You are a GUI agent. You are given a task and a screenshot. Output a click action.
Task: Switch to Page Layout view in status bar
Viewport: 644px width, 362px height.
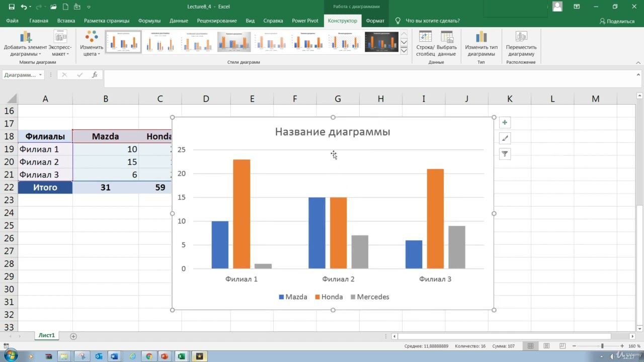coord(546,346)
